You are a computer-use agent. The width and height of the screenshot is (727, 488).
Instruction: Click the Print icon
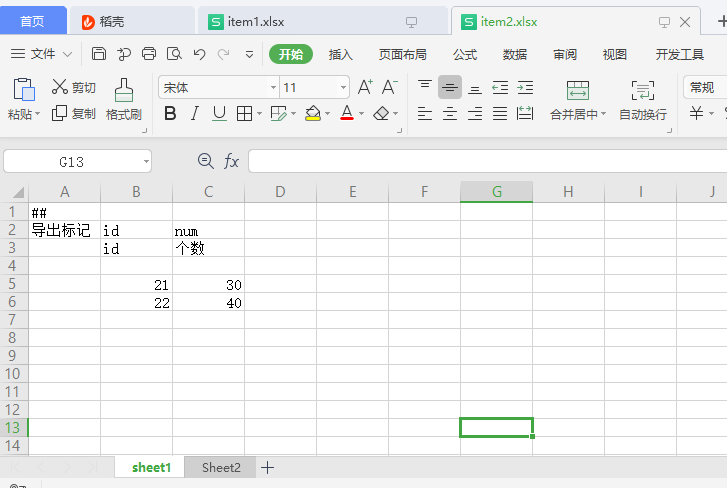coord(149,54)
